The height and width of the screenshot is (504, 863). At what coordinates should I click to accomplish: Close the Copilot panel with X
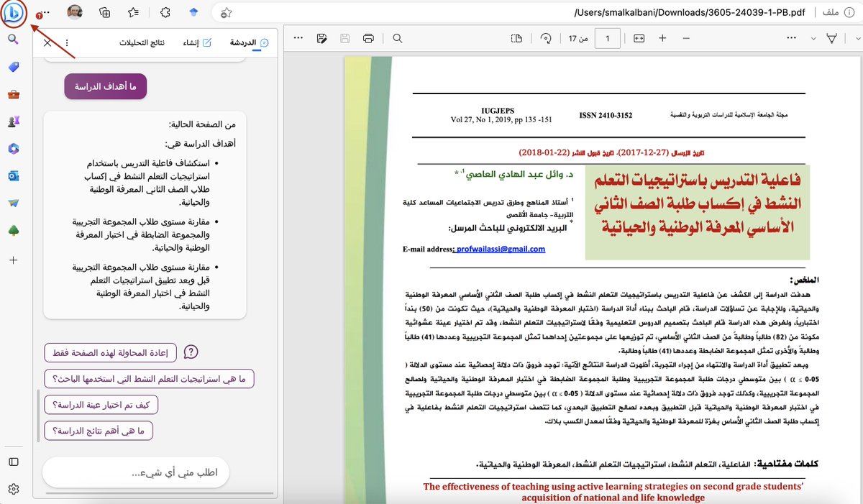[x=47, y=43]
